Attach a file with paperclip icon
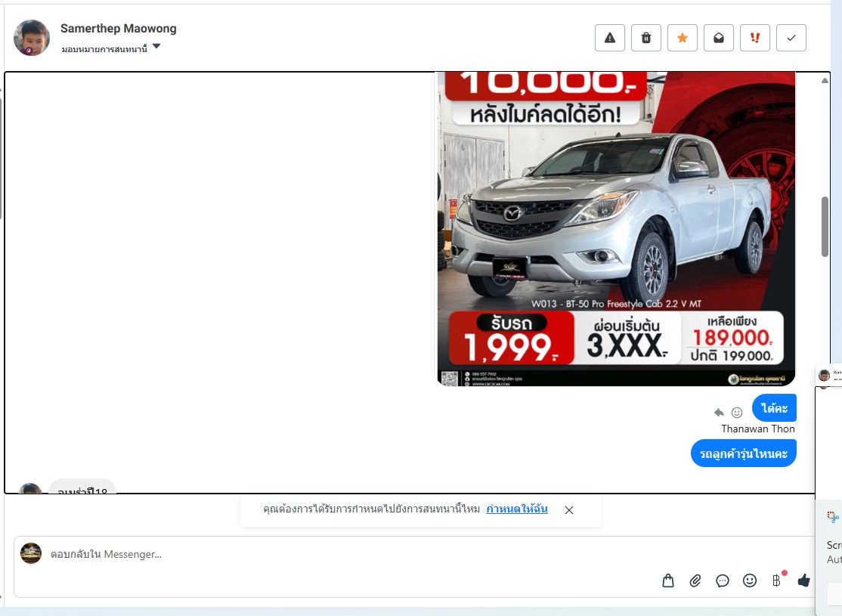842x616 pixels. click(x=695, y=580)
